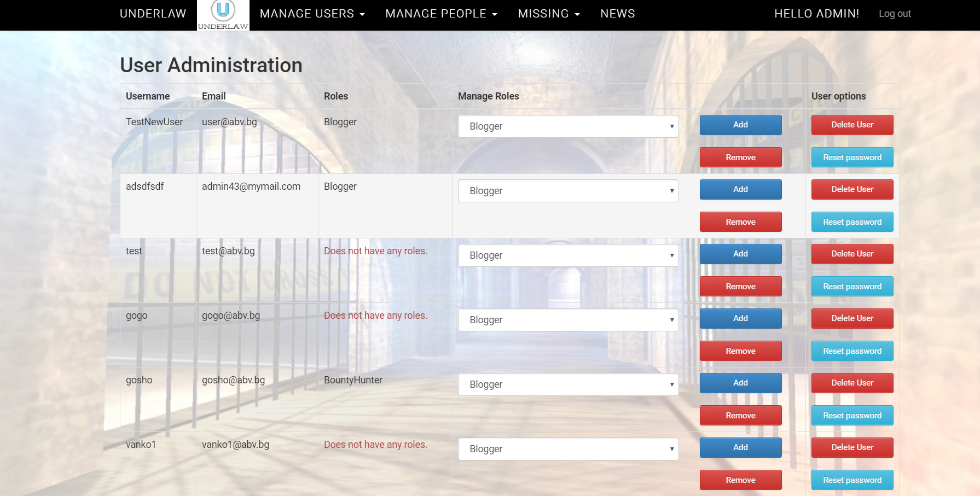
Task: Remove role from user test
Action: point(740,287)
